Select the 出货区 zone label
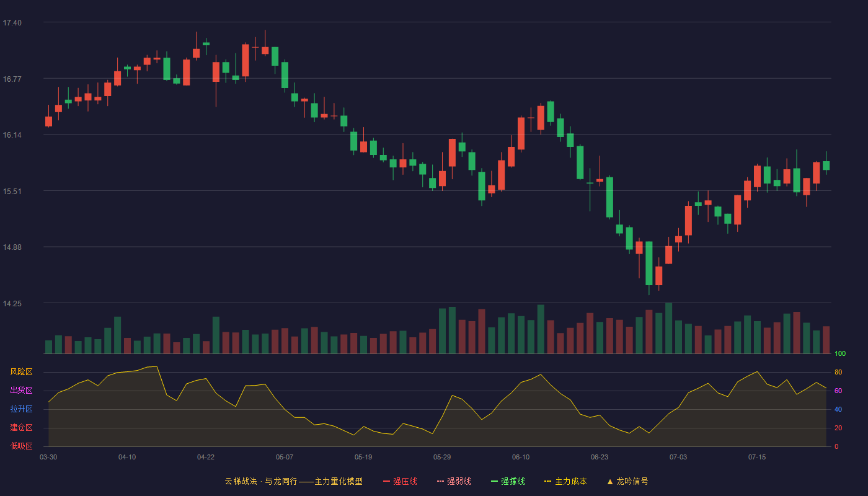Screen dimensions: 868x496 [21, 391]
